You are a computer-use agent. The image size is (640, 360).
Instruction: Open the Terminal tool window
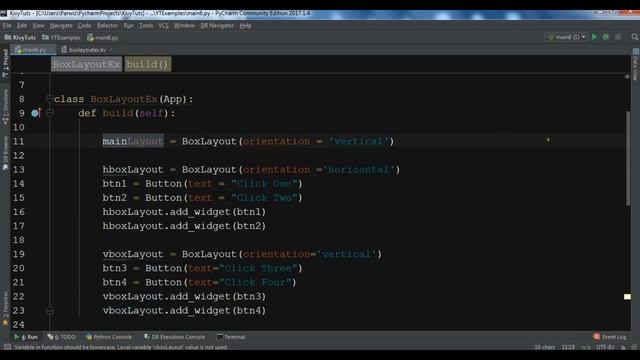[x=231, y=337]
